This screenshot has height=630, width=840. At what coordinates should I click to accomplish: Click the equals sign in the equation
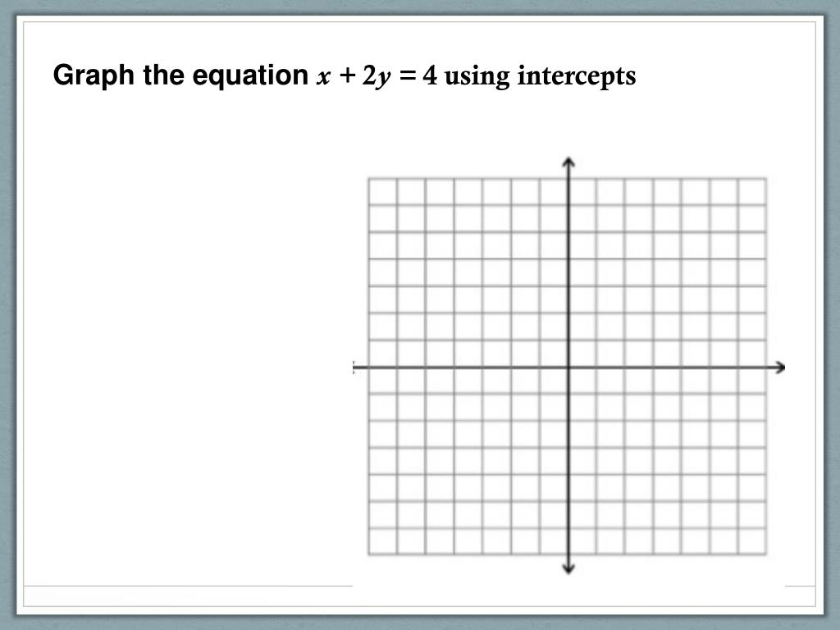tap(407, 76)
